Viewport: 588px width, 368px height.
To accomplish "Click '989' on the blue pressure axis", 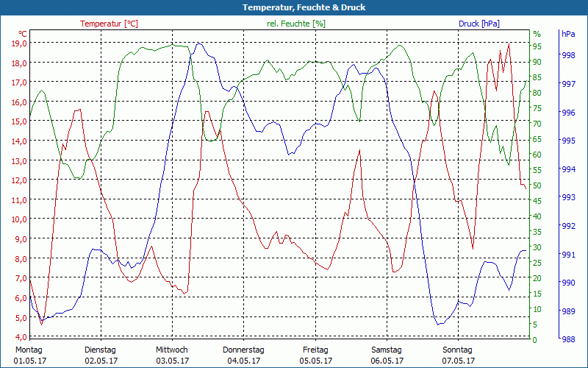I will (568, 311).
